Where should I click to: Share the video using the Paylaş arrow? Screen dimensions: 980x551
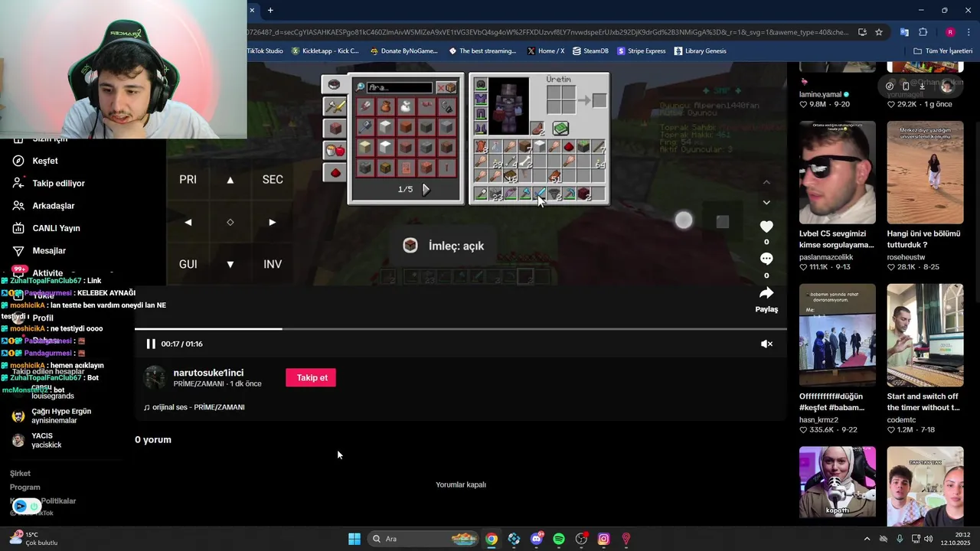pos(766,293)
